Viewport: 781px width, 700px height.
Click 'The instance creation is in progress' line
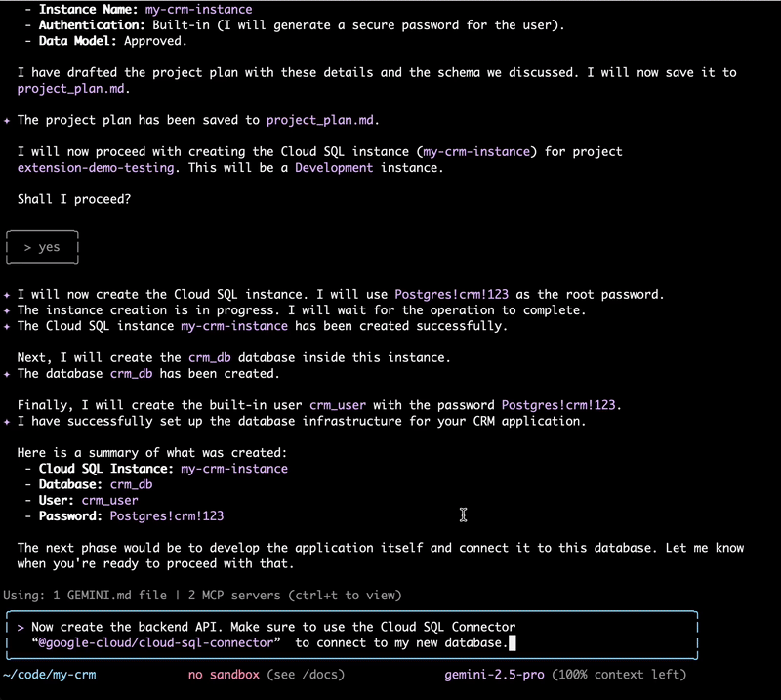point(302,310)
